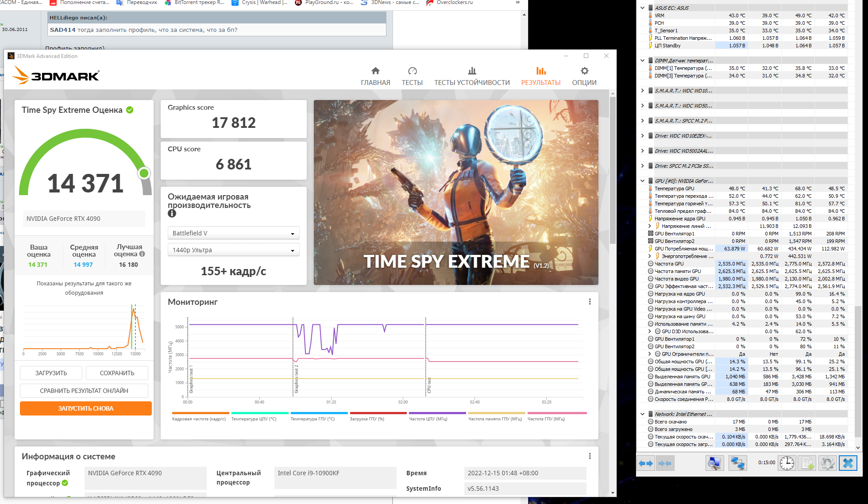Image resolution: width=868 pixels, height=504 pixels.
Task: Open the system information three-dot menu
Action: (x=590, y=456)
